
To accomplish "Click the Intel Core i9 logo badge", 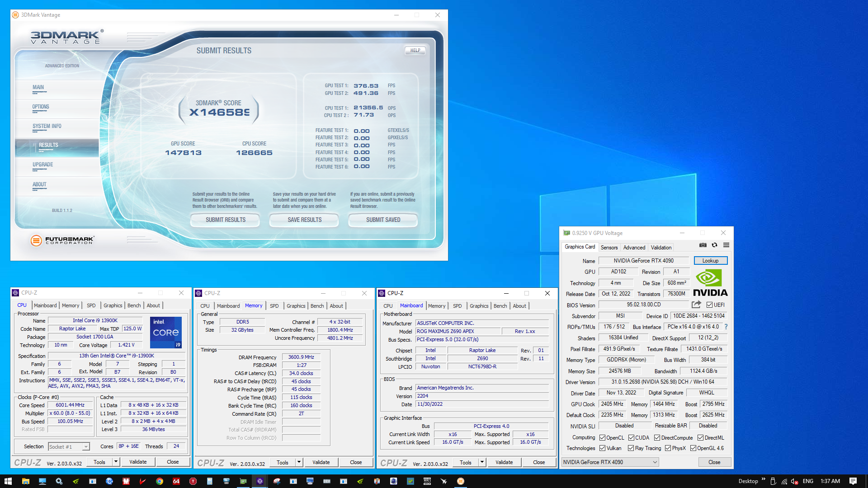I will (x=166, y=332).
